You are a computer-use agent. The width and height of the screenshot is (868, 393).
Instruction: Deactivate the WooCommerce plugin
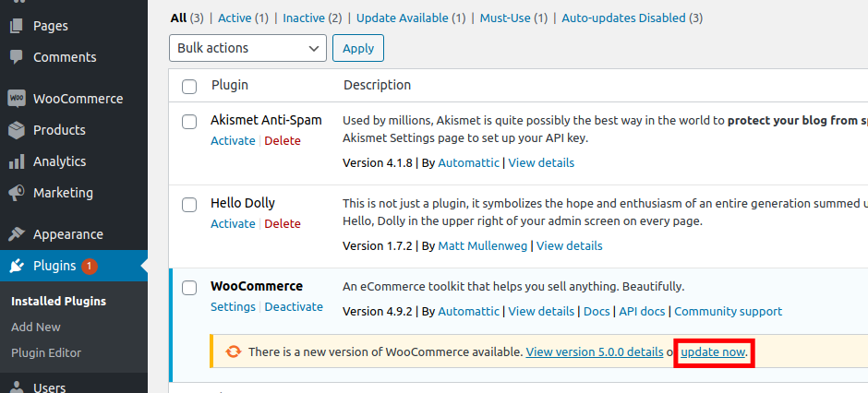coord(294,306)
